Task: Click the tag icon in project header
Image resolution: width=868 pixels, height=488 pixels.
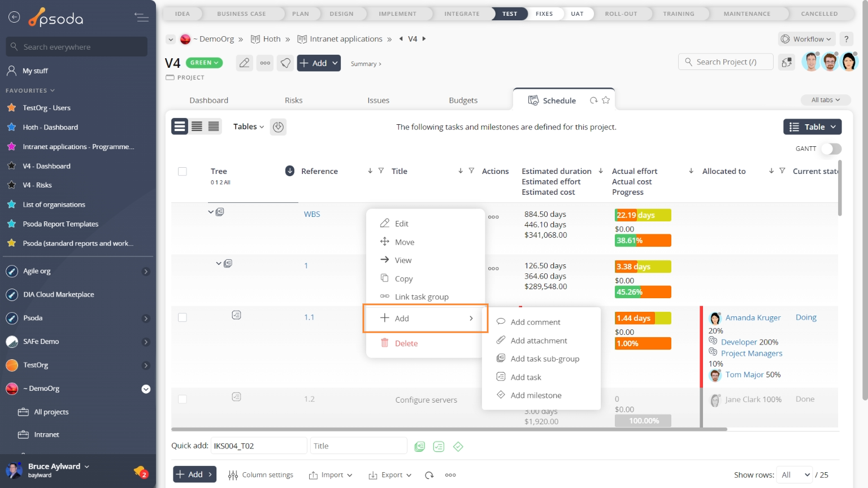Action: coord(286,63)
